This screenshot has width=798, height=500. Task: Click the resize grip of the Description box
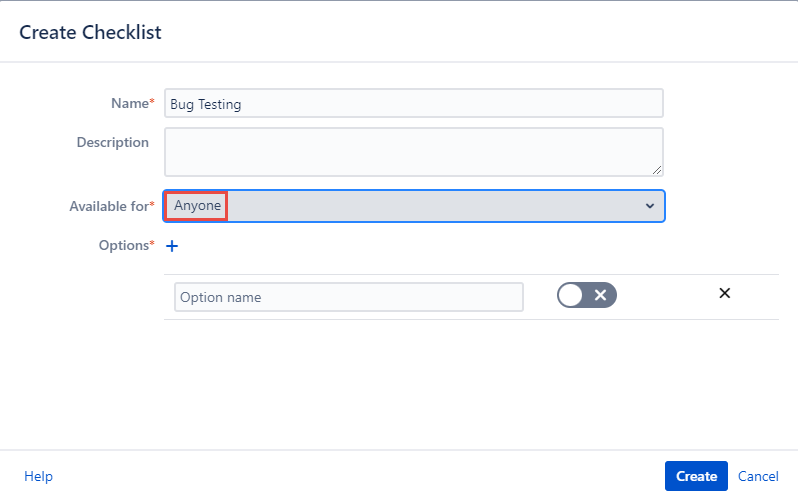coord(657,170)
